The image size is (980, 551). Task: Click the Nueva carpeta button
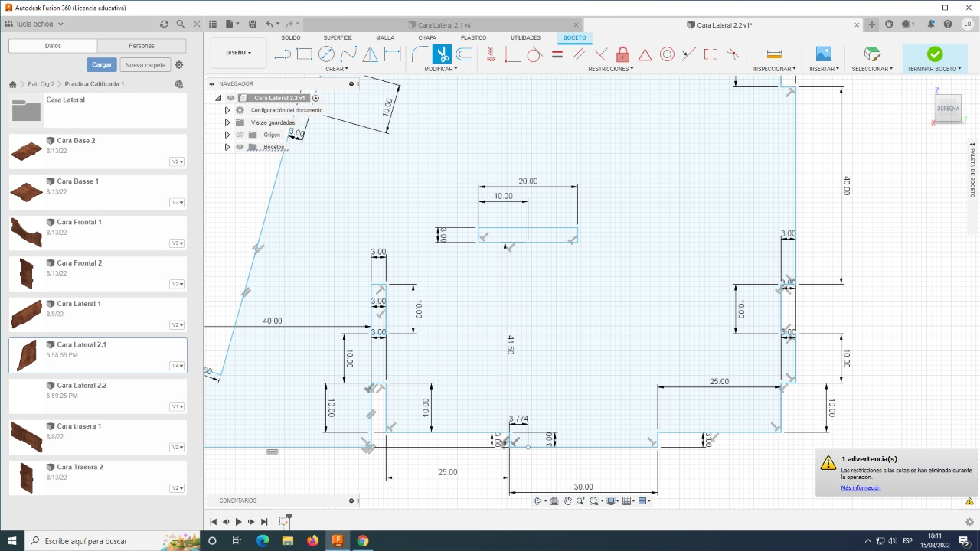(145, 65)
